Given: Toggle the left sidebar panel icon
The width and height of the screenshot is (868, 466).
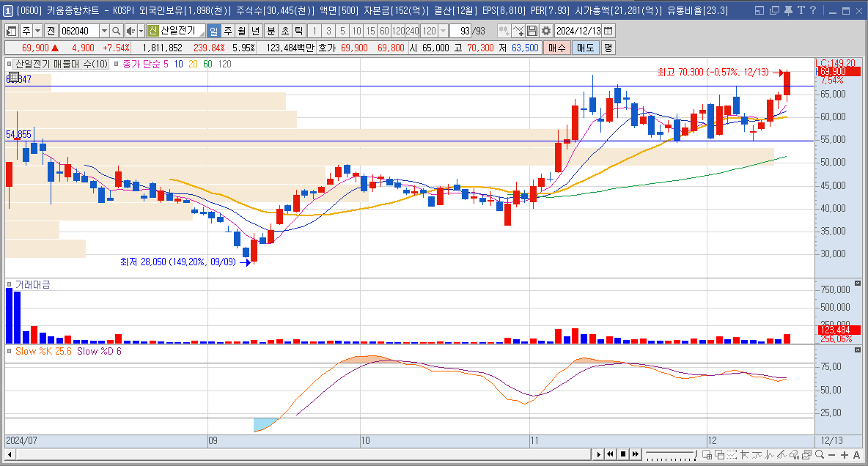Looking at the screenshot, I should [11, 31].
